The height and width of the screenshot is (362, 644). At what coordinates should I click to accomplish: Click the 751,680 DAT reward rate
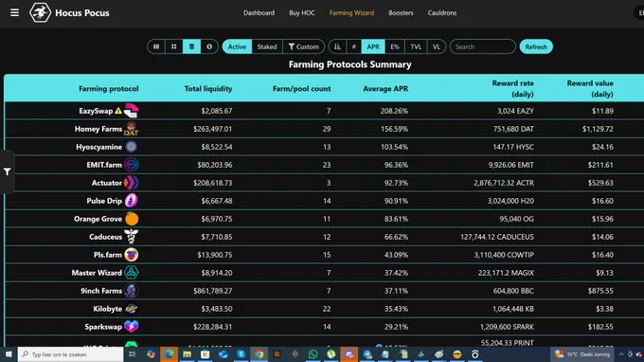[513, 129]
